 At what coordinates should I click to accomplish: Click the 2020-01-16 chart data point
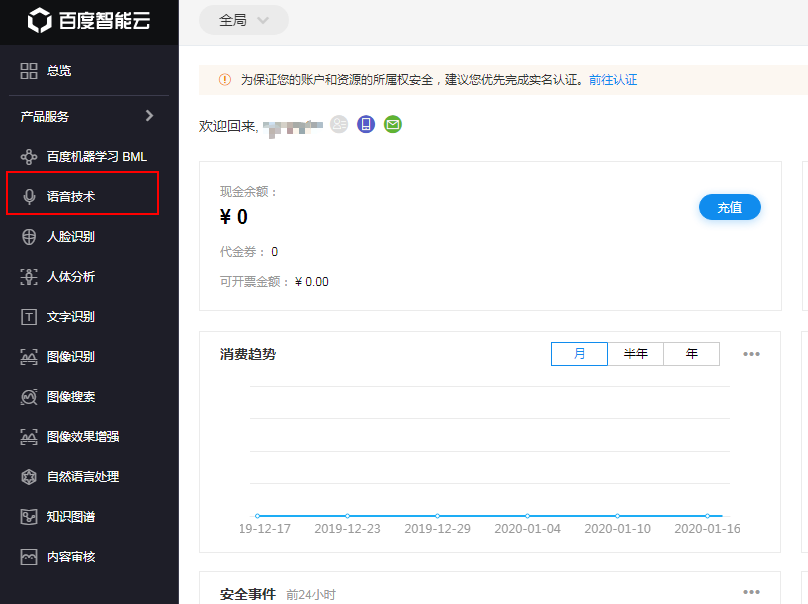coord(708,516)
